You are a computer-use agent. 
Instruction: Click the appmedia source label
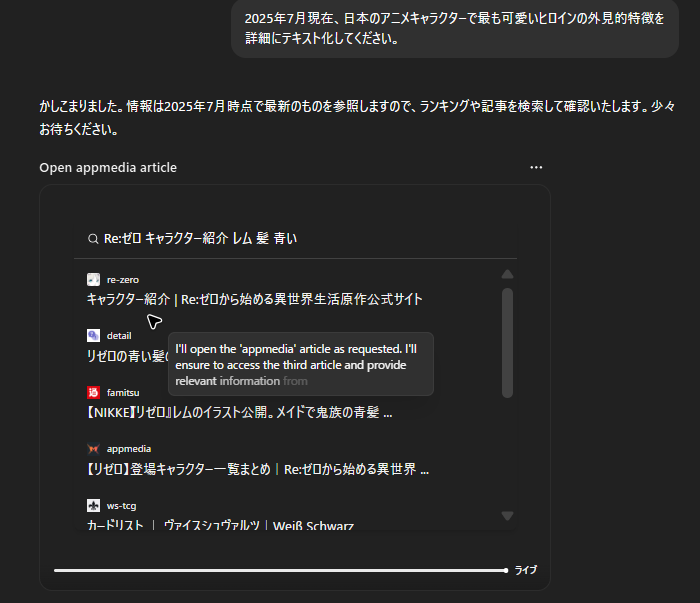[129, 449]
